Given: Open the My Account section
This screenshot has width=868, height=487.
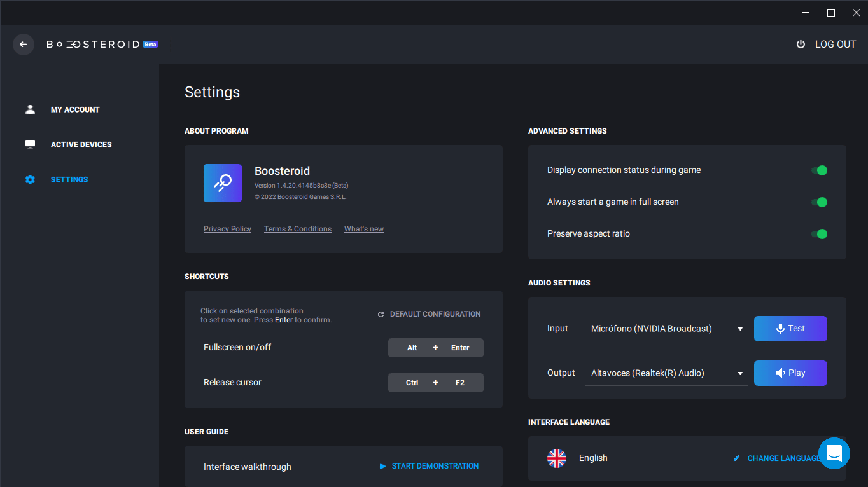Looking at the screenshot, I should click(x=75, y=109).
